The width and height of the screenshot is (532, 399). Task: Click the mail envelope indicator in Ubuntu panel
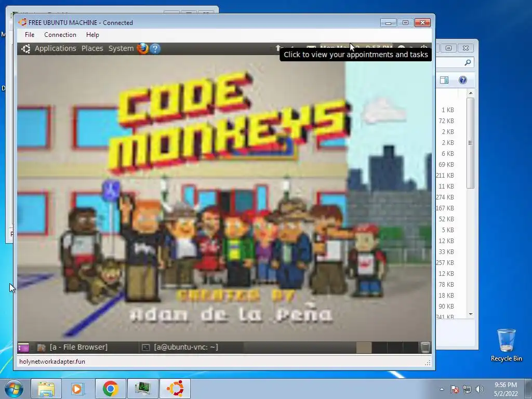(311, 48)
